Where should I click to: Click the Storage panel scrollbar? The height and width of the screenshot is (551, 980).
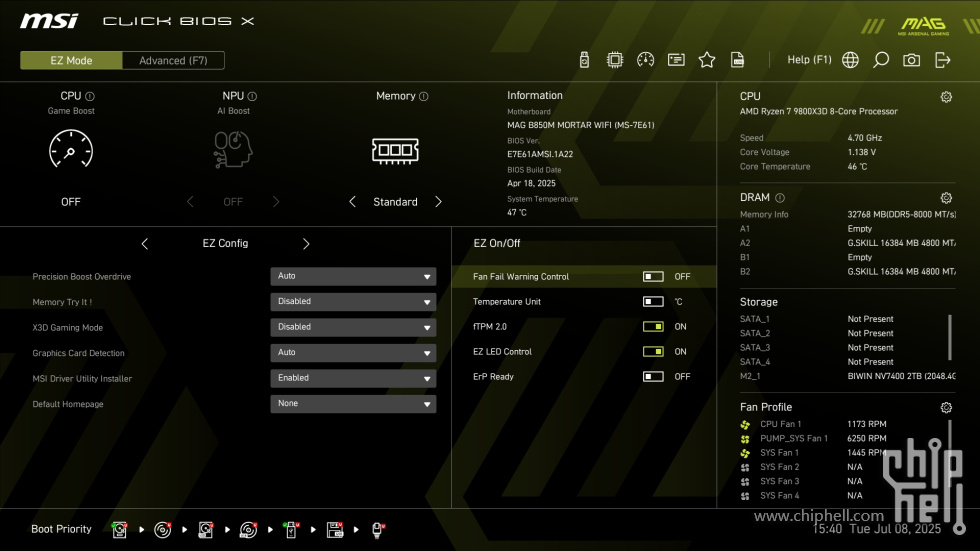950,337
